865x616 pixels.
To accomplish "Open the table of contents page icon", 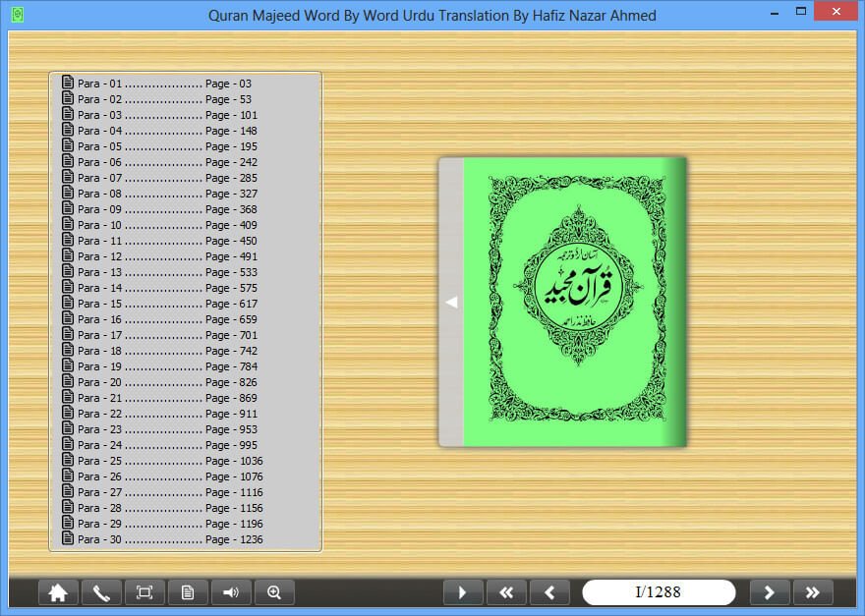I will tap(188, 592).
